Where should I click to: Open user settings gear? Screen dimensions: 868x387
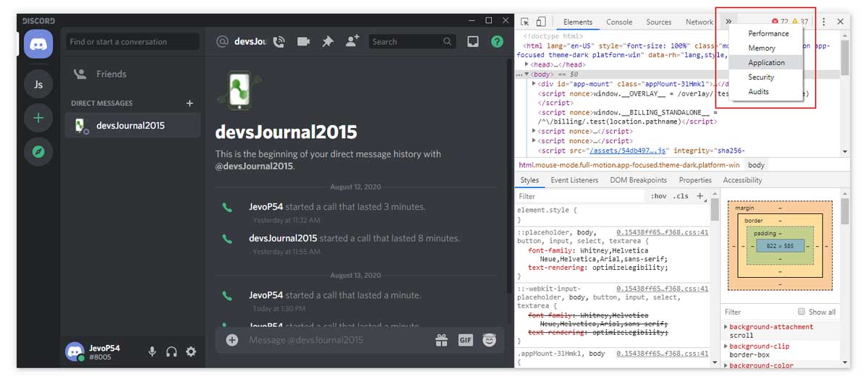(x=191, y=352)
